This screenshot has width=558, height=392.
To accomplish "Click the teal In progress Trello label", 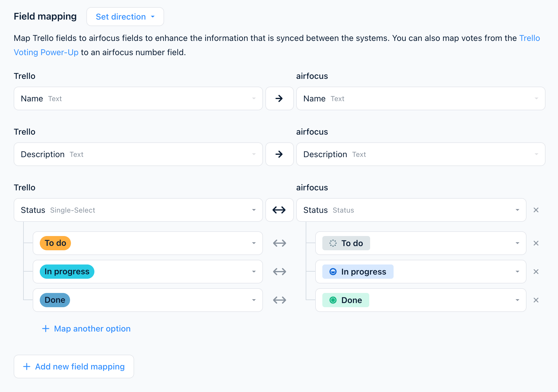I will coord(67,272).
